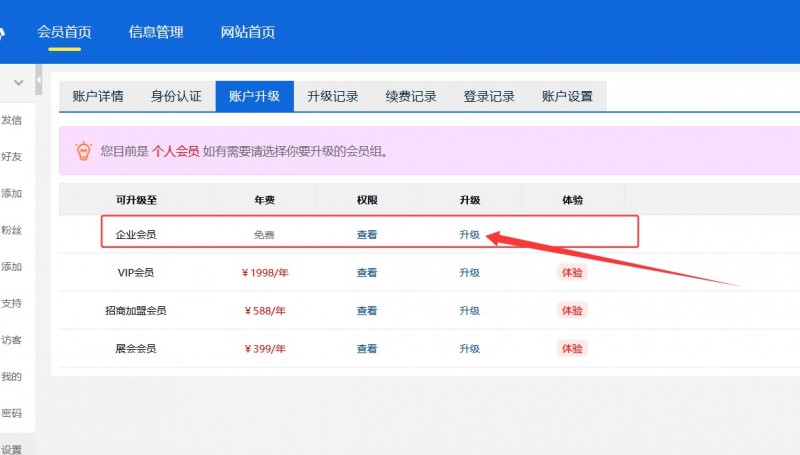Click the 体验 column header

[x=572, y=200]
